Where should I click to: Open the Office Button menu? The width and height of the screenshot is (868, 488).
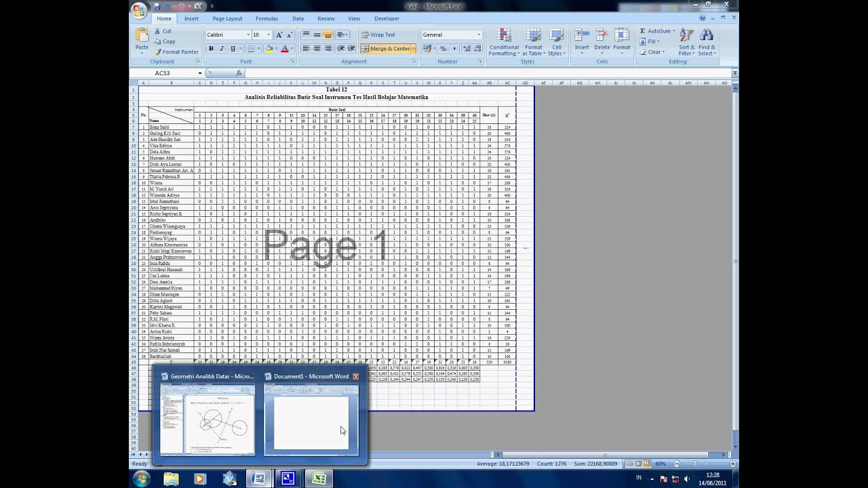pyautogui.click(x=140, y=9)
